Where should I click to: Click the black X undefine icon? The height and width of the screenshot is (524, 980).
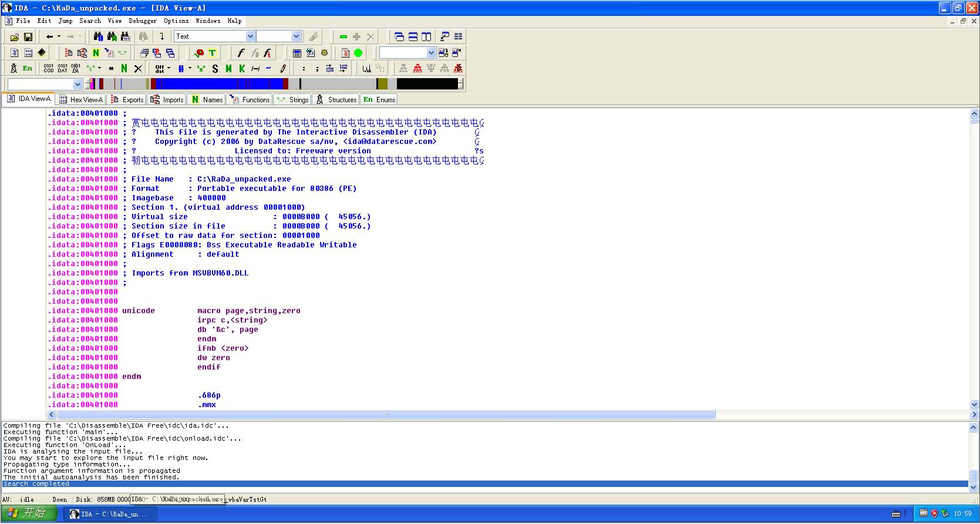click(x=138, y=69)
